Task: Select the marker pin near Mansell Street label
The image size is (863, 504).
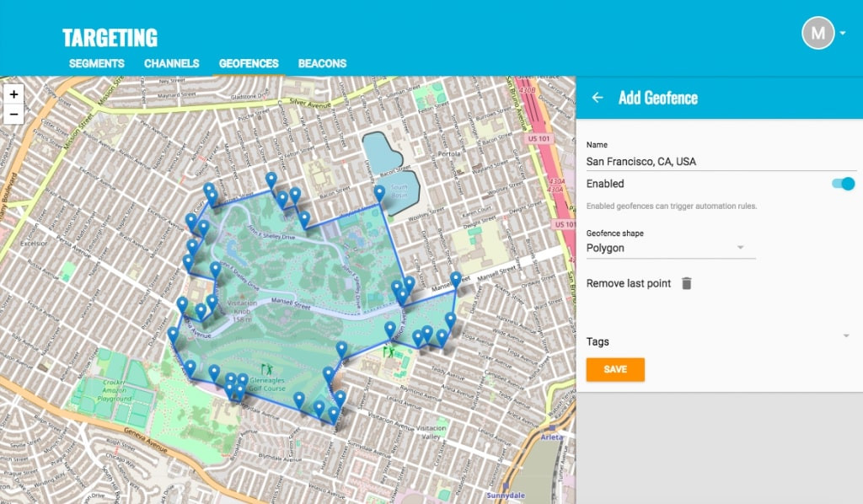Action: [x=455, y=280]
